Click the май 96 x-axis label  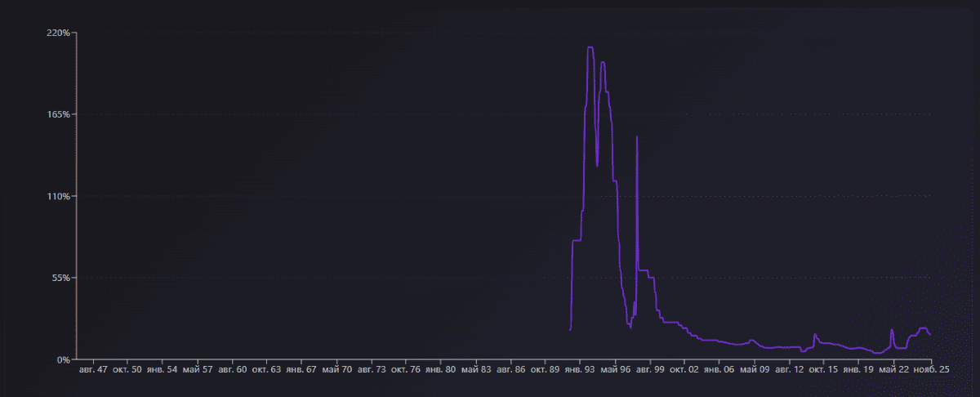pyautogui.click(x=613, y=370)
